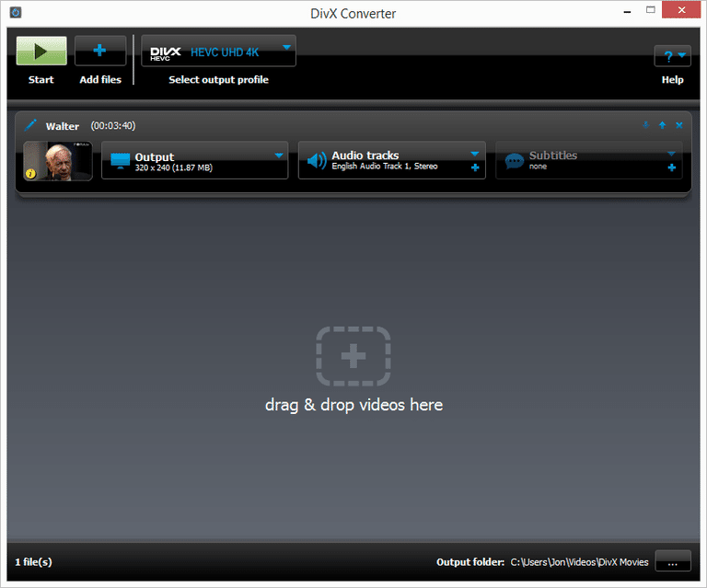The height and width of the screenshot is (588, 707).
Task: Move the Walter file up
Action: [x=663, y=125]
